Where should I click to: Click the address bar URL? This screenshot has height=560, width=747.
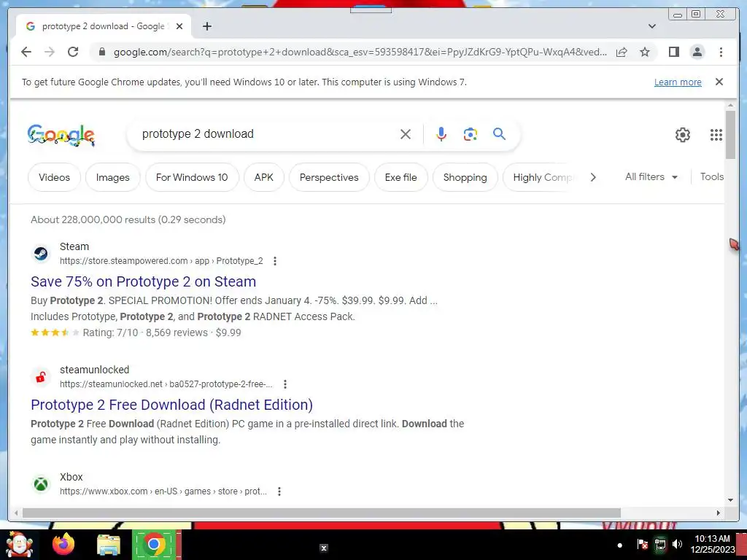pyautogui.click(x=360, y=52)
